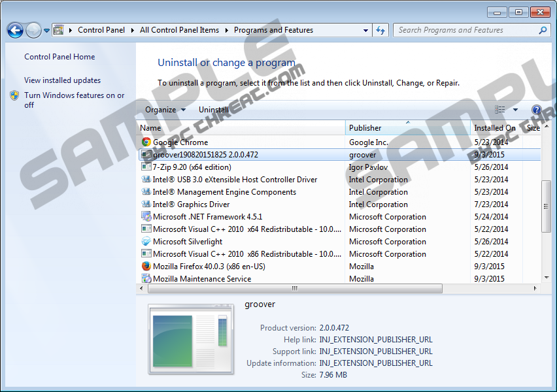Click the Google Chrome icon in list

click(x=146, y=142)
